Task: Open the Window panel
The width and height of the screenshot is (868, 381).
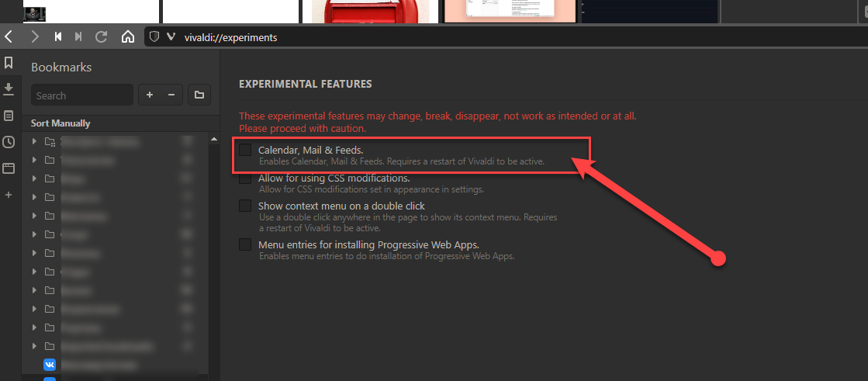Action: [9, 168]
